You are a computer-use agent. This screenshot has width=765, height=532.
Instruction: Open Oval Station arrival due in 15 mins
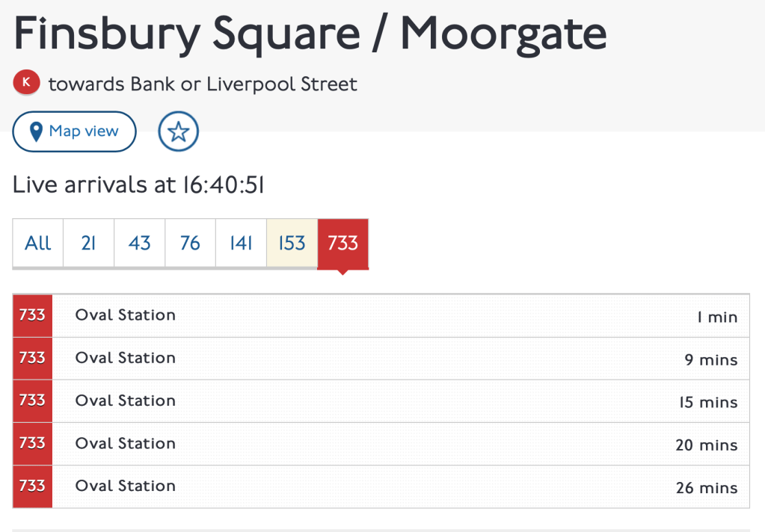pos(126,400)
